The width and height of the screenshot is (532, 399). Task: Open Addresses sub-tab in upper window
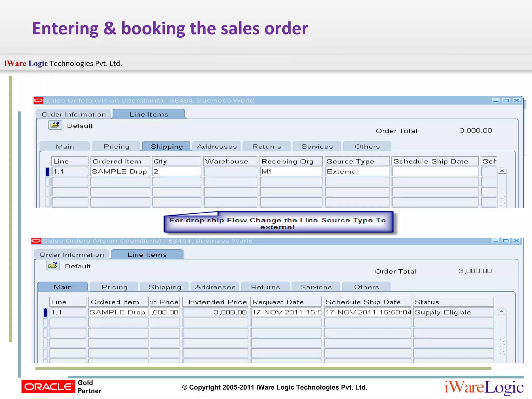click(x=217, y=147)
